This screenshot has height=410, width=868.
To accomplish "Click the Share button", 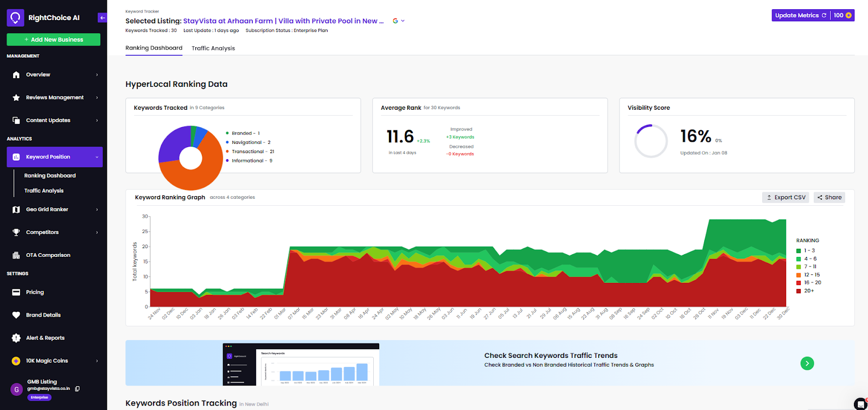I will click(829, 198).
